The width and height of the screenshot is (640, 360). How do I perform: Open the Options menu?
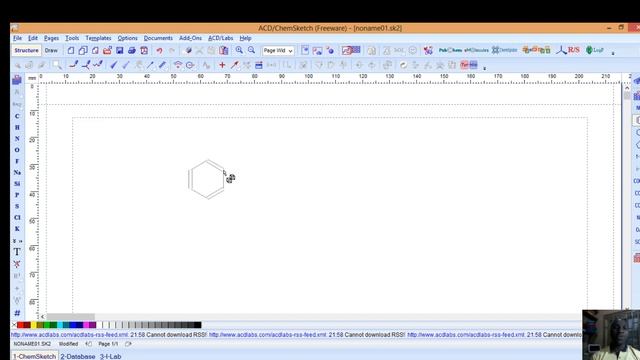click(127, 38)
